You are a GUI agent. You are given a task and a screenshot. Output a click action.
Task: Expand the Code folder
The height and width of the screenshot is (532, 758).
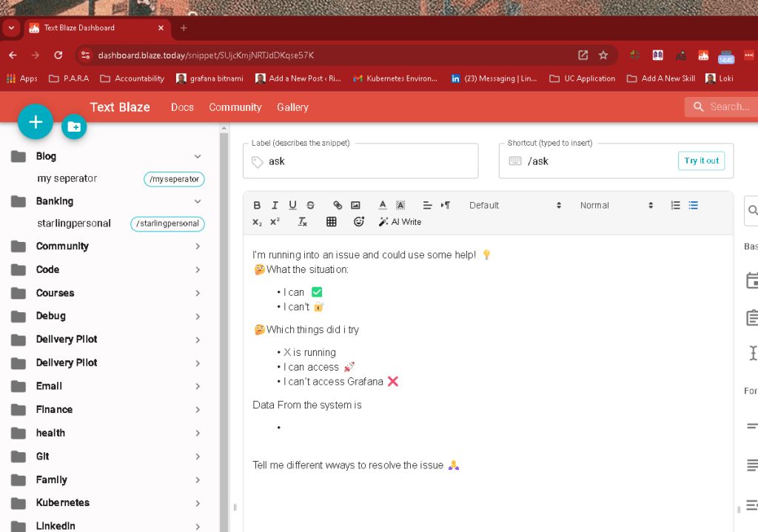click(x=197, y=269)
